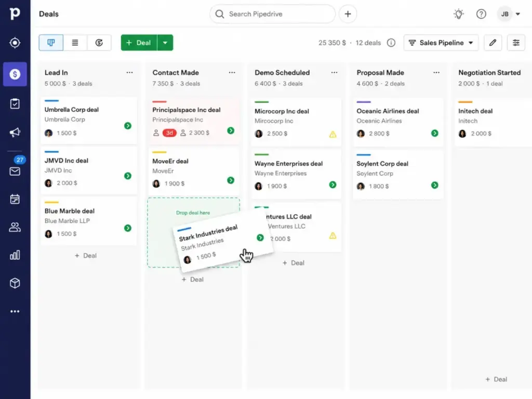
Task: Click the pipeline info icon
Action: click(391, 43)
